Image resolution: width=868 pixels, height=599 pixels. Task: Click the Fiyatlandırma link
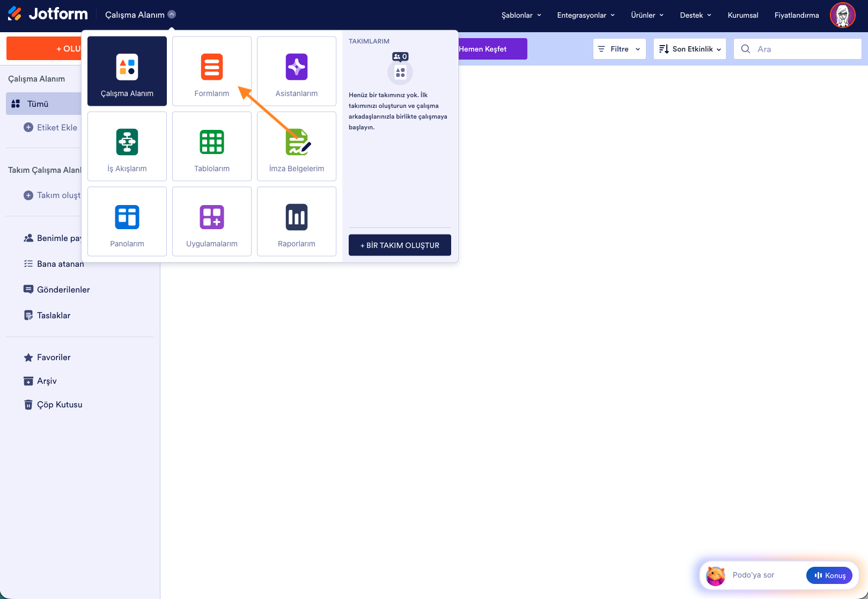pos(797,15)
